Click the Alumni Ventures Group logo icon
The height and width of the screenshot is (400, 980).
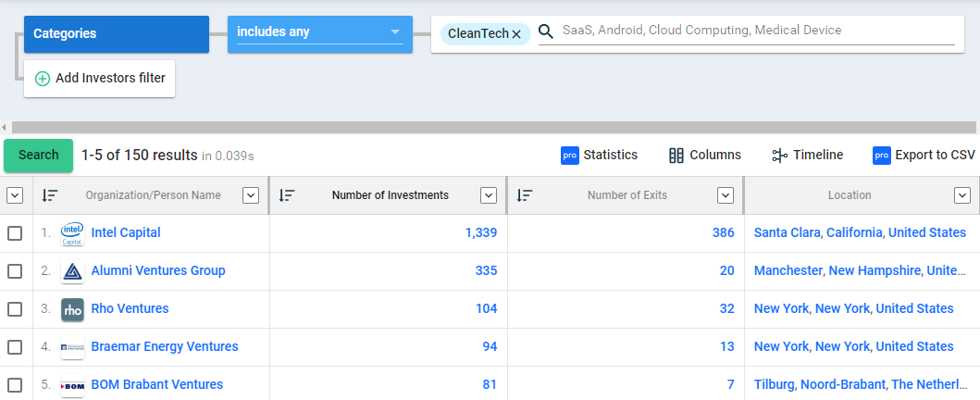tap(72, 272)
